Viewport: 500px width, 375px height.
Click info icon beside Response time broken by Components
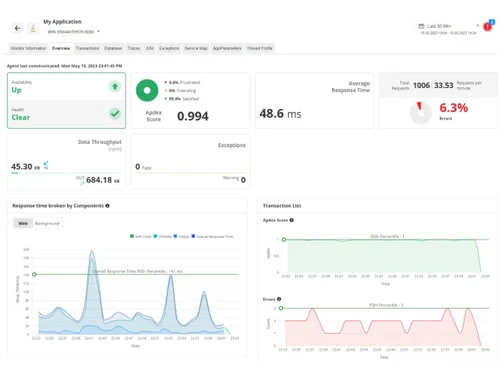(107, 206)
